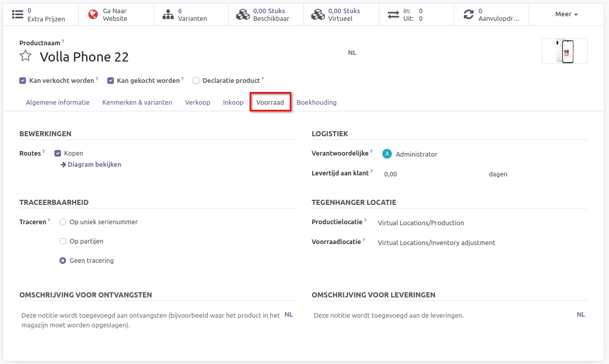This screenshot has width=609, height=364.
Task: Click the Diagram bekijken link
Action: point(91,164)
